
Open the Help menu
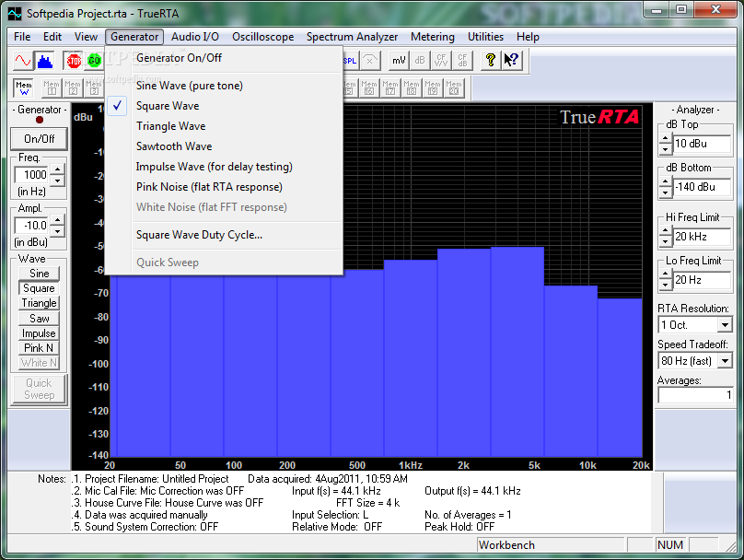pyautogui.click(x=528, y=37)
